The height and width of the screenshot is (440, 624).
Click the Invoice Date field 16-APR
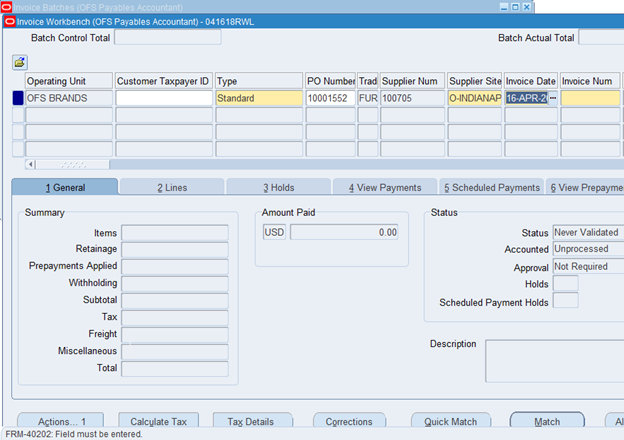526,98
